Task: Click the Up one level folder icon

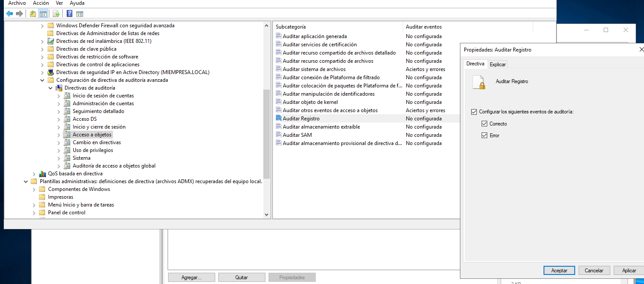Action: tap(33, 13)
